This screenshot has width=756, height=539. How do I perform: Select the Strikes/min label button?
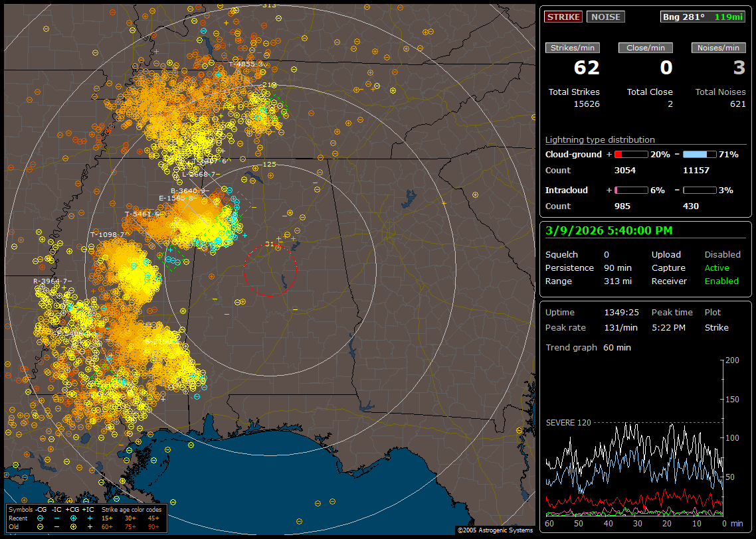[x=572, y=48]
